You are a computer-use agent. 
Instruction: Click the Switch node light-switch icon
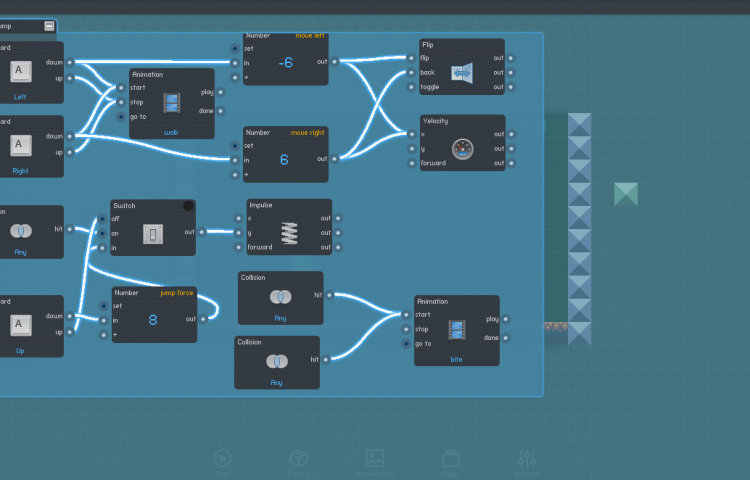[x=153, y=234]
